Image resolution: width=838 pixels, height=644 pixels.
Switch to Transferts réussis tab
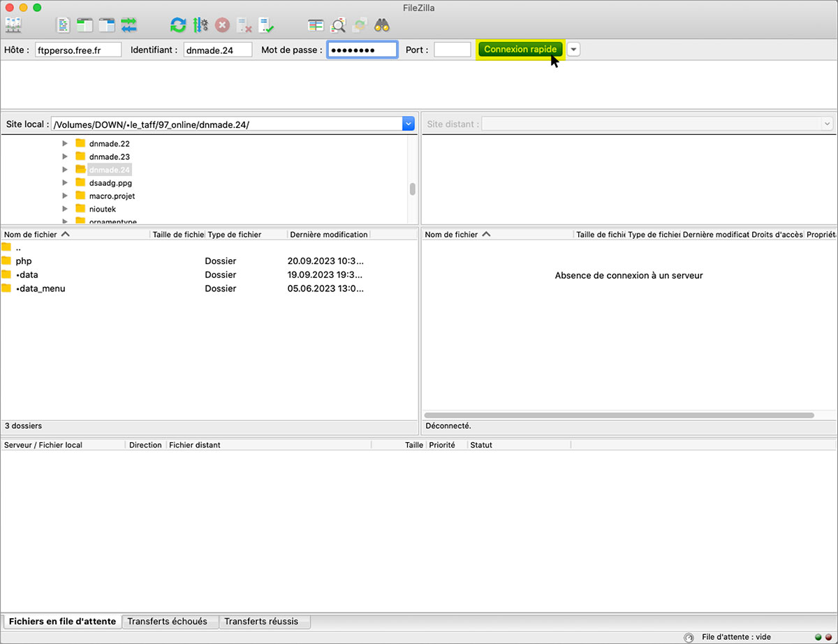click(261, 621)
